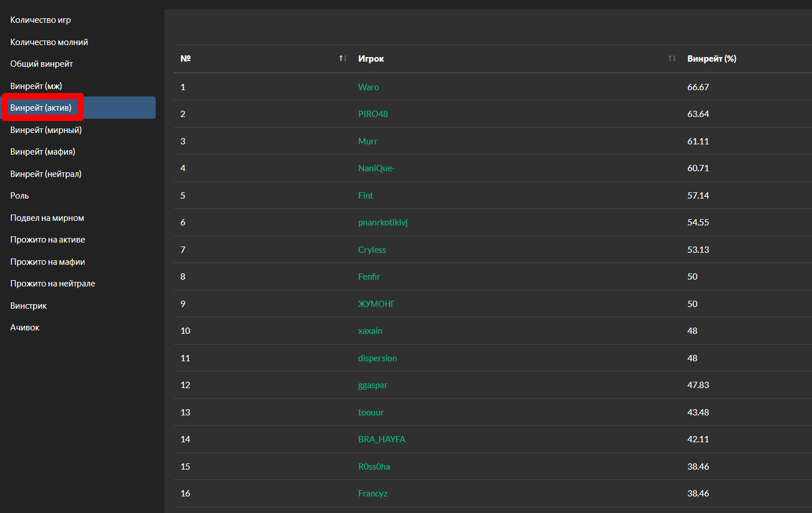
Task: Click the Francyz player name
Action: 373,493
